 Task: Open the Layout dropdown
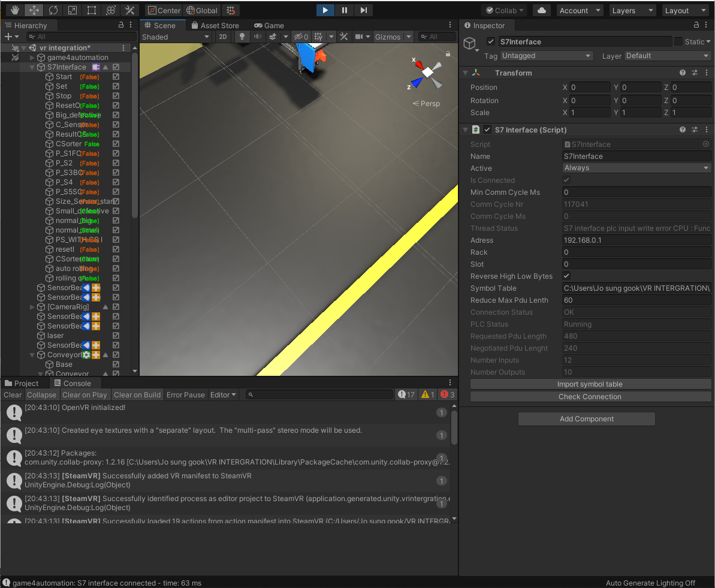(x=685, y=10)
